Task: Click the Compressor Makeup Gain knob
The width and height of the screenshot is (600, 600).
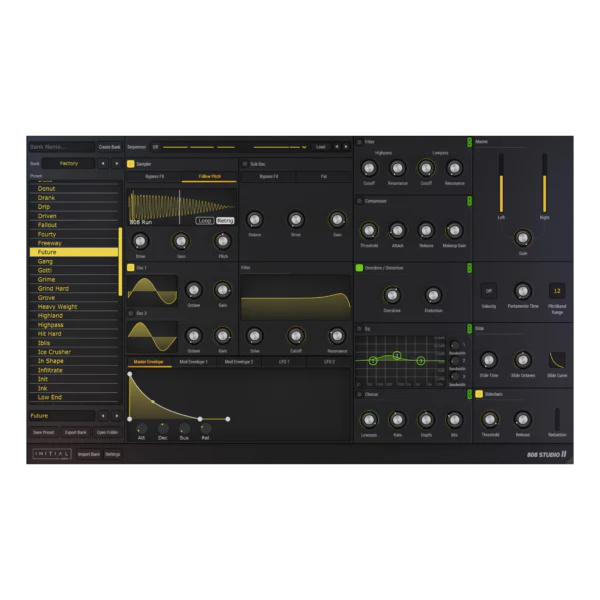Action: click(454, 230)
